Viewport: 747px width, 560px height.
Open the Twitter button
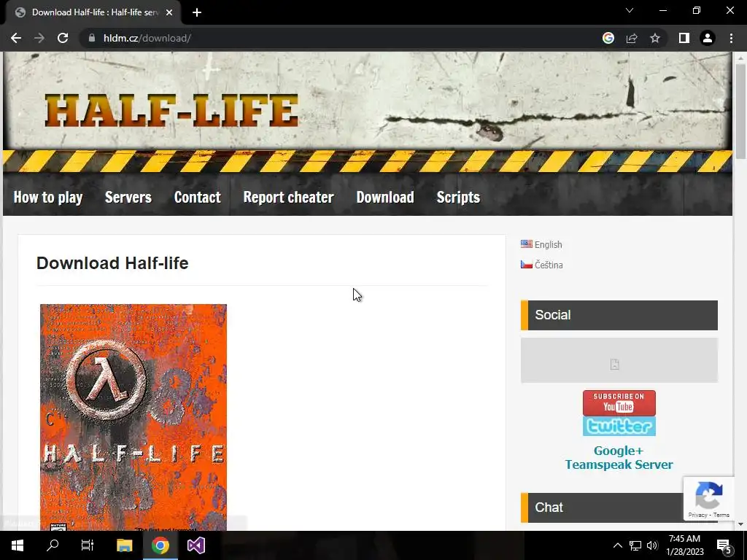click(619, 426)
